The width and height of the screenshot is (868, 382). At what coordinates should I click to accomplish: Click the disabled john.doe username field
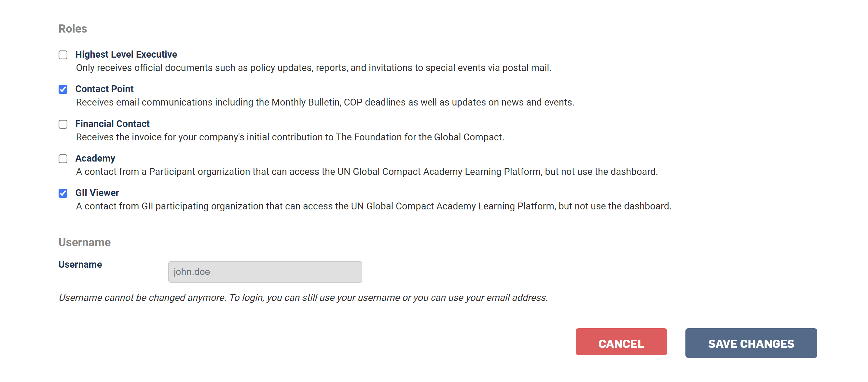click(265, 272)
